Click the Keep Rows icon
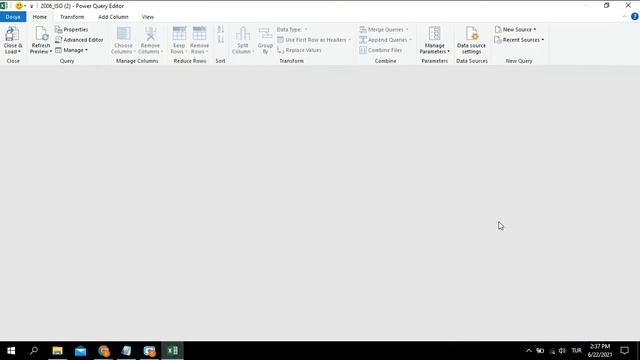The height and width of the screenshot is (360, 640). point(179,33)
